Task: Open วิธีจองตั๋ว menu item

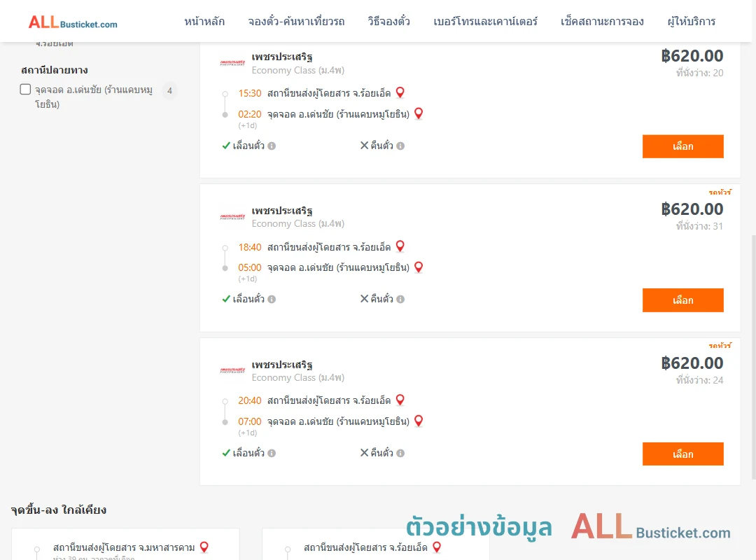Action: coord(388,21)
